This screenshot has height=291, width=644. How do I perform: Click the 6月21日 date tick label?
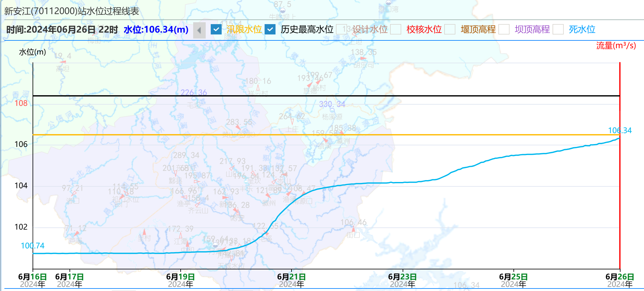point(291,277)
